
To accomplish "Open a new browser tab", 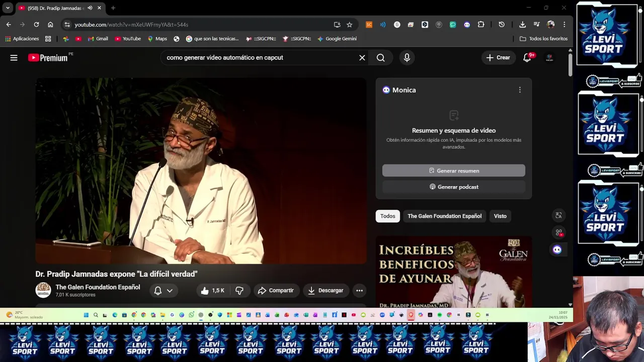I will tap(113, 8).
